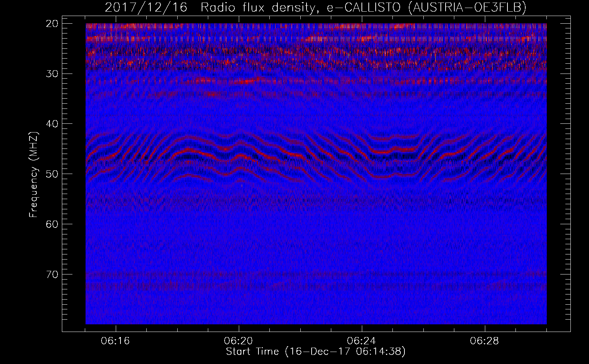Click the '30' frequency tick label
This screenshot has height=364, width=589.
(52, 74)
